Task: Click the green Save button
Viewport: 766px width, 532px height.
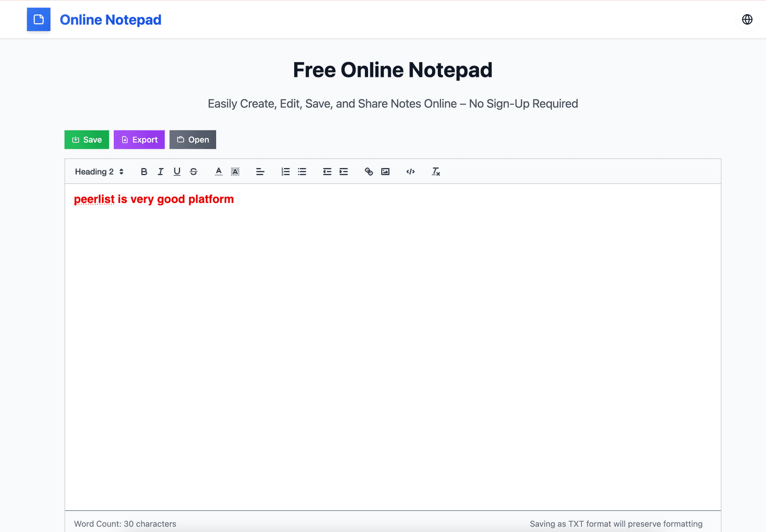Action: tap(87, 139)
